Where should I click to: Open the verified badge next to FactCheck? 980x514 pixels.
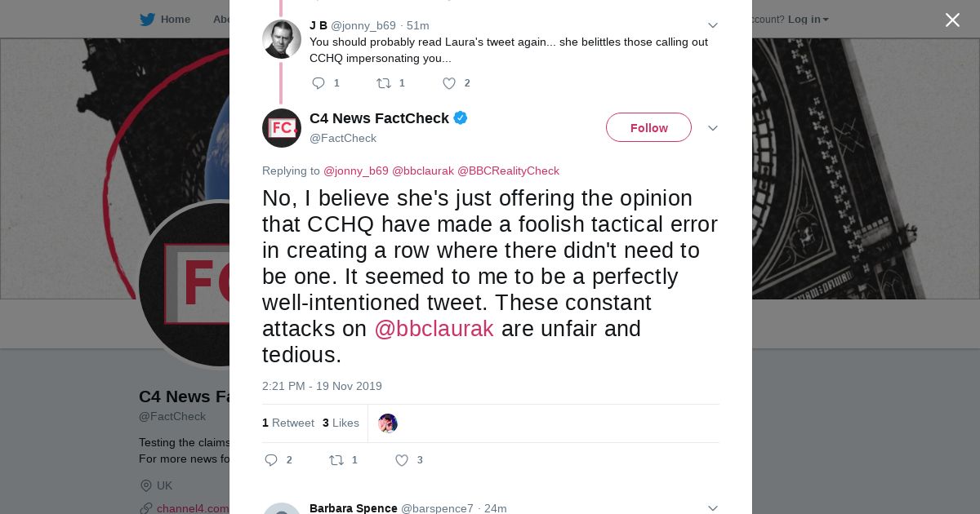tap(461, 118)
